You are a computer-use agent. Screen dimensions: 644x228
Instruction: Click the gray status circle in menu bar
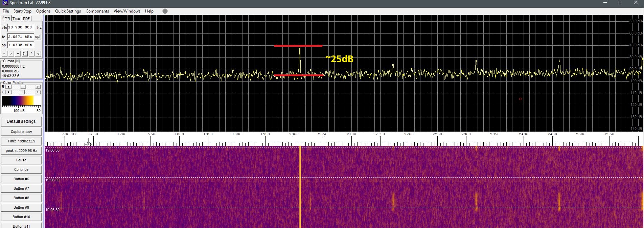tap(165, 11)
